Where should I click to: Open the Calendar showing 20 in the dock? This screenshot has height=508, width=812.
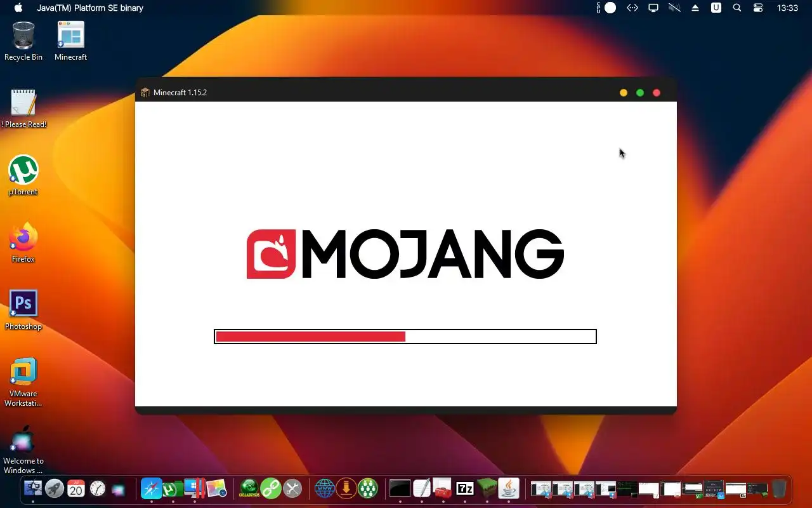76,488
